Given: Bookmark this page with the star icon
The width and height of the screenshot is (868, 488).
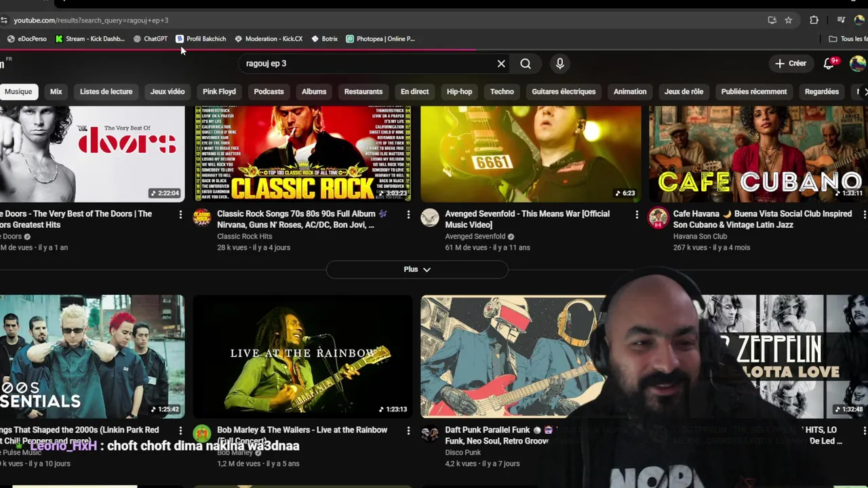Looking at the screenshot, I should (x=788, y=20).
